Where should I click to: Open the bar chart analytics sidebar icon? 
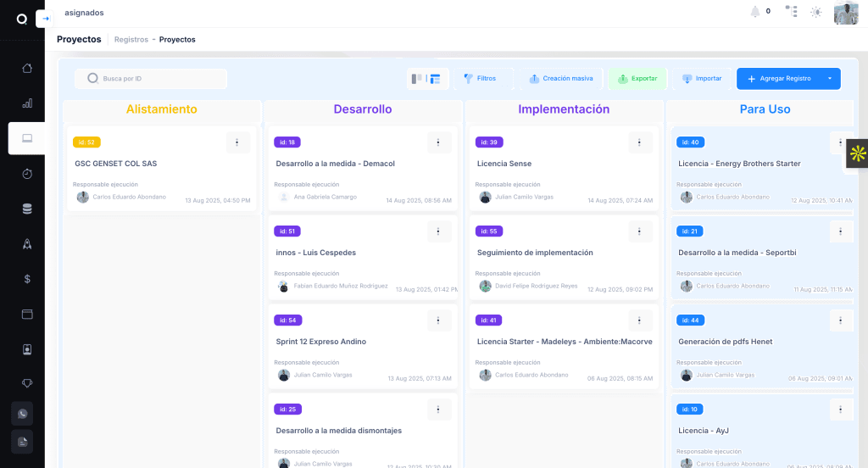pyautogui.click(x=27, y=103)
